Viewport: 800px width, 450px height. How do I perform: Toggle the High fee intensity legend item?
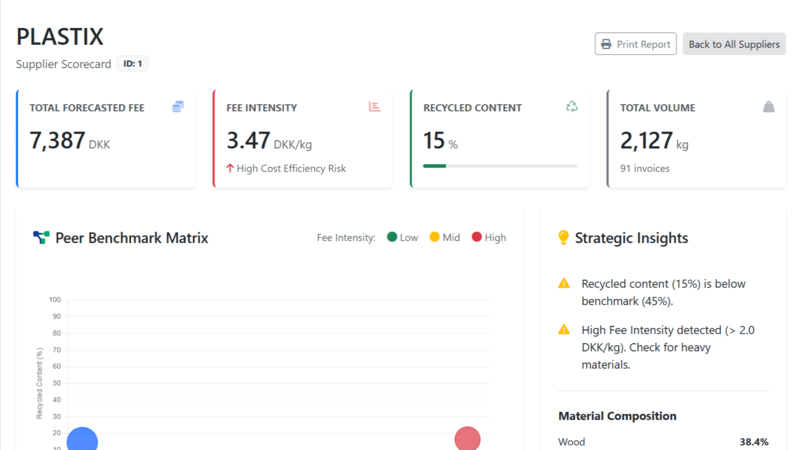coord(488,238)
